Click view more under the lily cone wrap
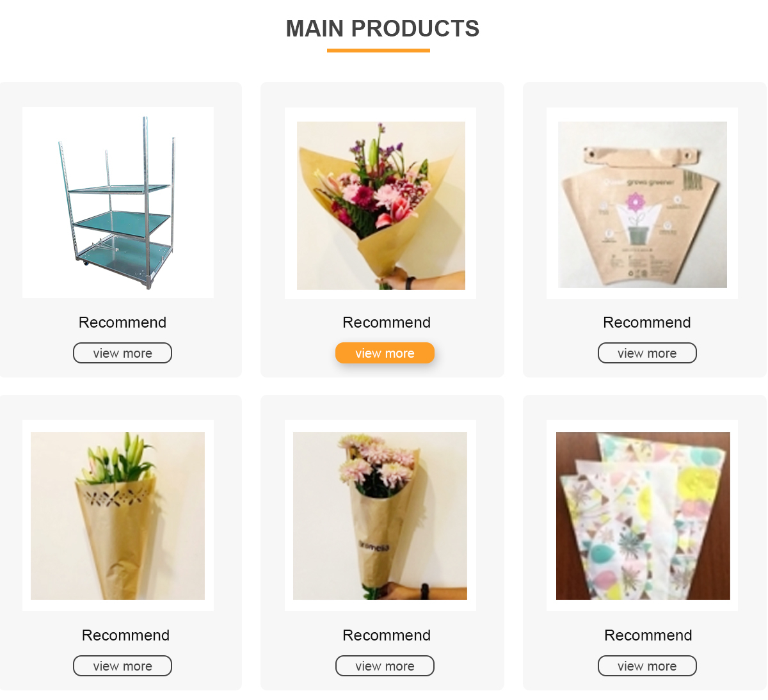 [x=122, y=666]
